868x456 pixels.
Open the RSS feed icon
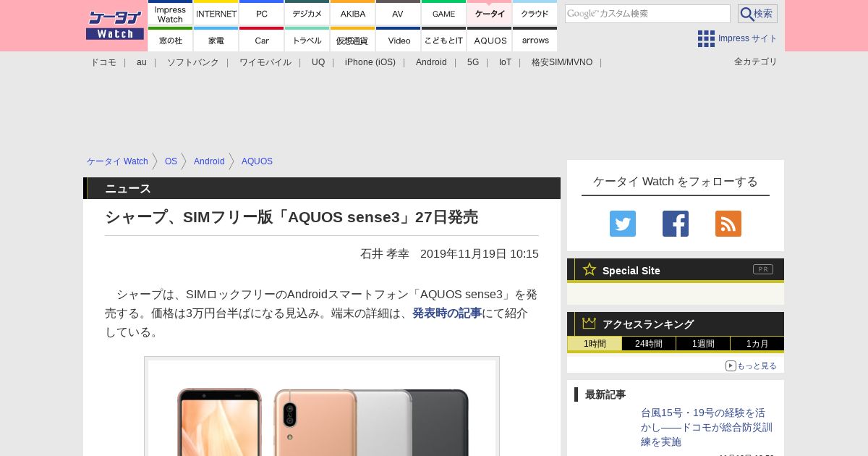point(728,224)
